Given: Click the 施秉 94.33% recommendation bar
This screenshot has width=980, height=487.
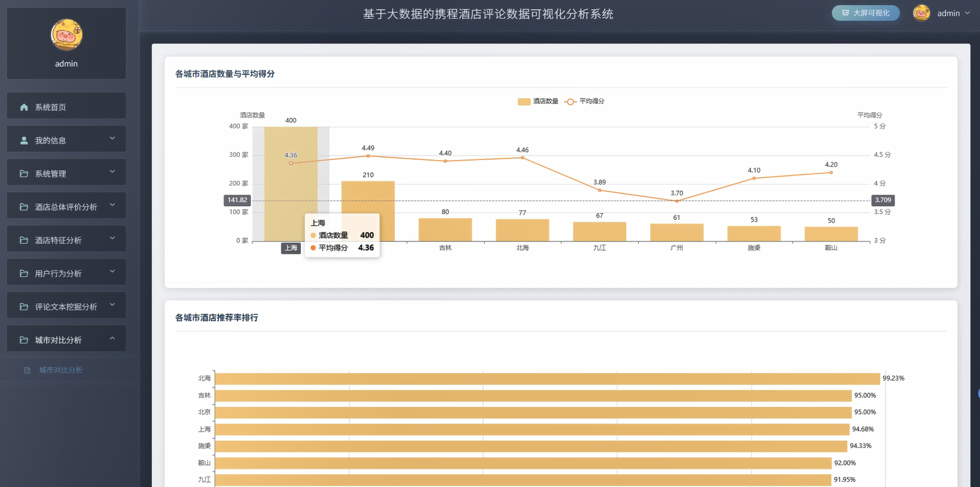Looking at the screenshot, I should [x=531, y=446].
